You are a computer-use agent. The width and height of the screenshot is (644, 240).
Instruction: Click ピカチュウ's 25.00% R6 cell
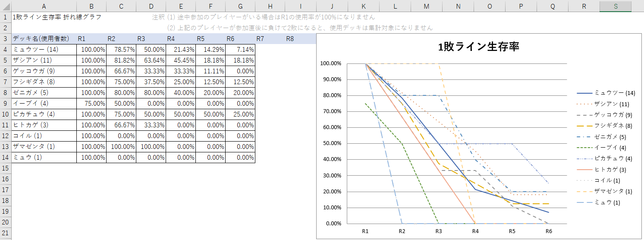coord(240,114)
